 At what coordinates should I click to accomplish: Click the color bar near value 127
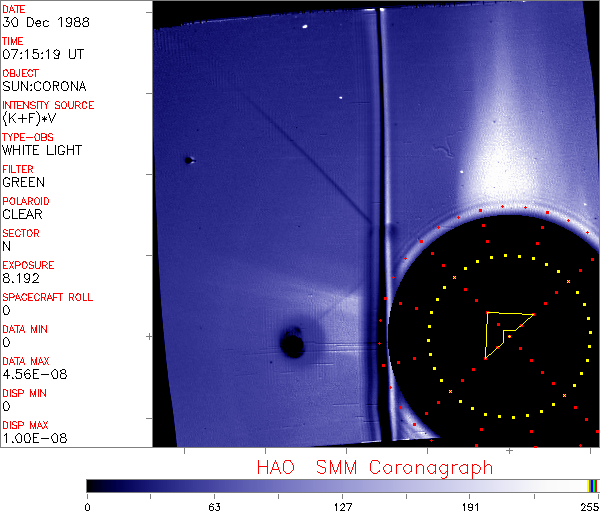342,485
